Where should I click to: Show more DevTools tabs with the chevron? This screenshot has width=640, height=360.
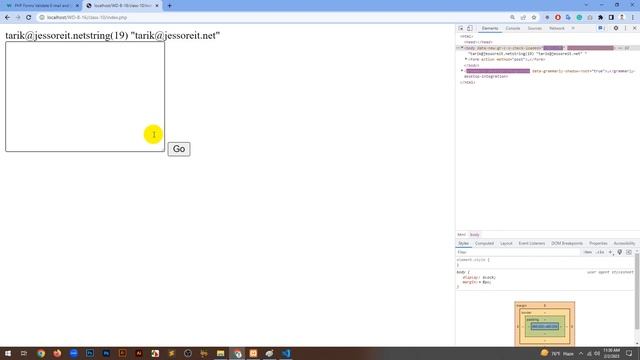[573, 28]
